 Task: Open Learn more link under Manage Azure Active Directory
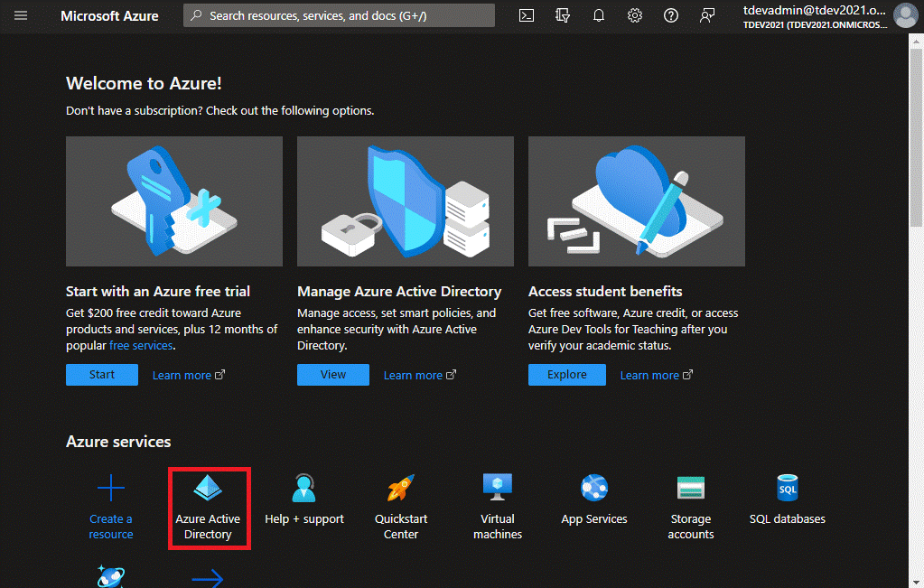(x=420, y=376)
